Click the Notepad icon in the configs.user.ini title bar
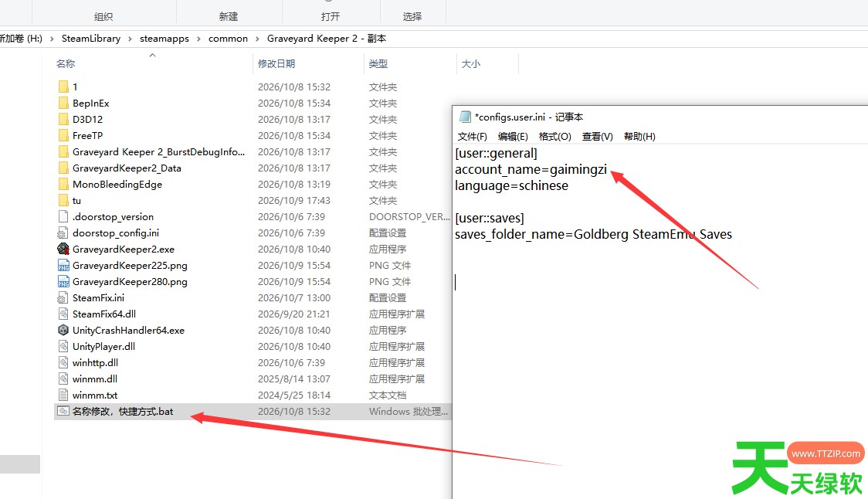The width and height of the screenshot is (868, 499). coord(465,117)
